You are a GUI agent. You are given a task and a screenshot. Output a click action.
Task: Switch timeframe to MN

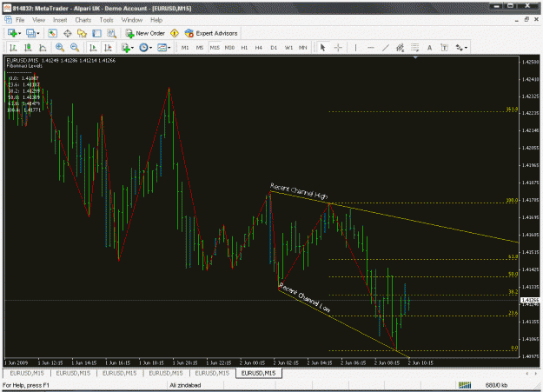(303, 48)
